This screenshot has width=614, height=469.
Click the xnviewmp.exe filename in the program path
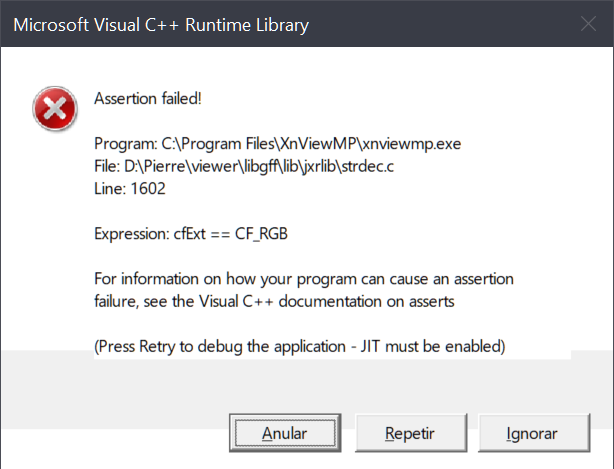pos(411,144)
